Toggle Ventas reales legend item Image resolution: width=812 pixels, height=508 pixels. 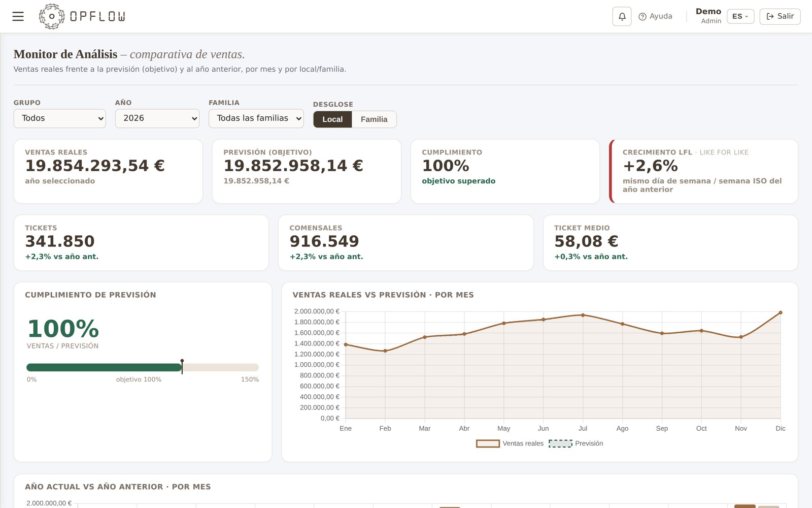point(510,443)
